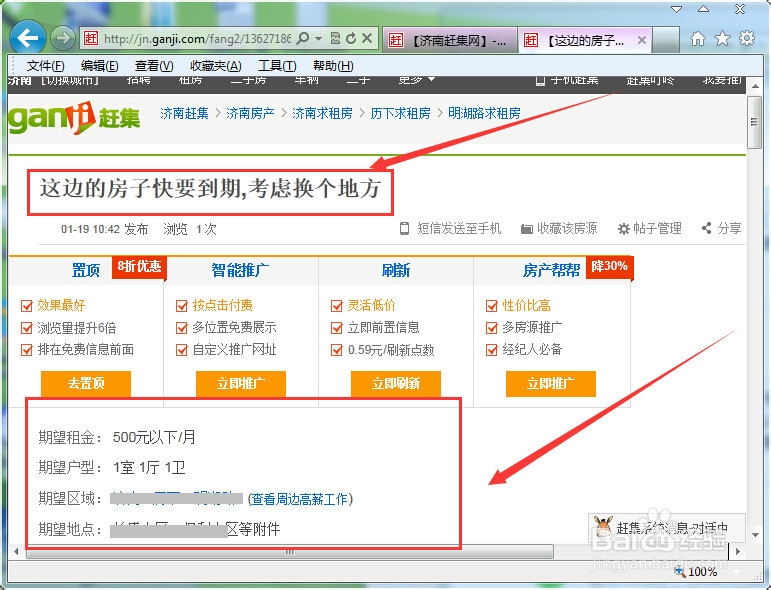Viewport: 771px width, 590px height.
Task: Click 收藏该房源 folder icon
Action: pos(527,229)
